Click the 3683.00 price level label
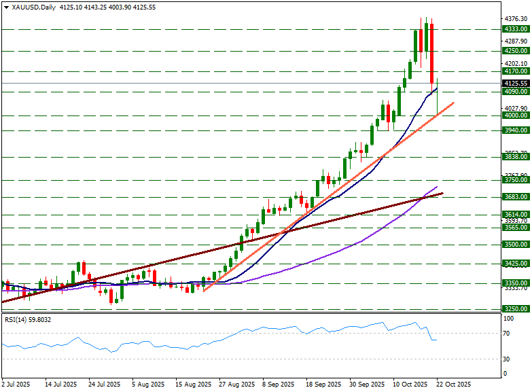This screenshot has height=392, width=532. click(516, 197)
